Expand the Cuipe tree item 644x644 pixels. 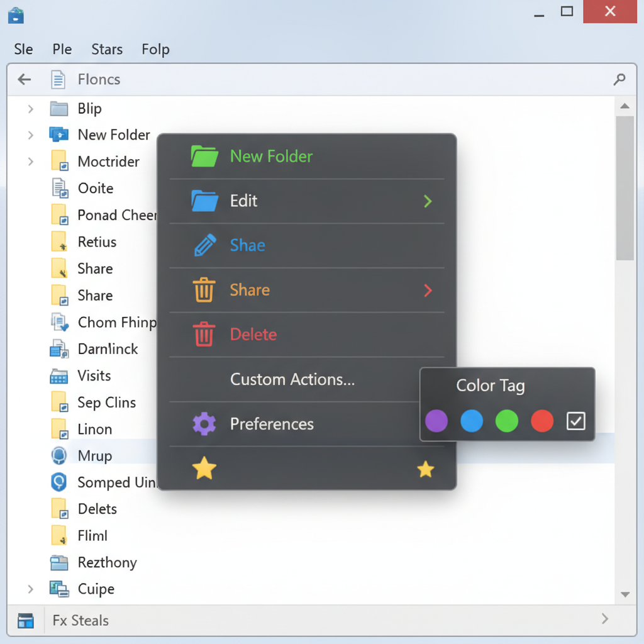pyautogui.click(x=30, y=589)
